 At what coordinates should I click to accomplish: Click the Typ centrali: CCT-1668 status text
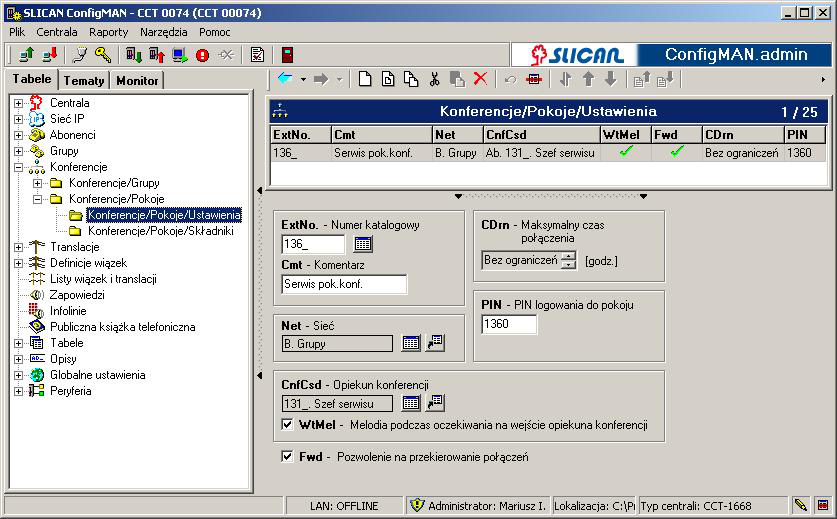696,506
